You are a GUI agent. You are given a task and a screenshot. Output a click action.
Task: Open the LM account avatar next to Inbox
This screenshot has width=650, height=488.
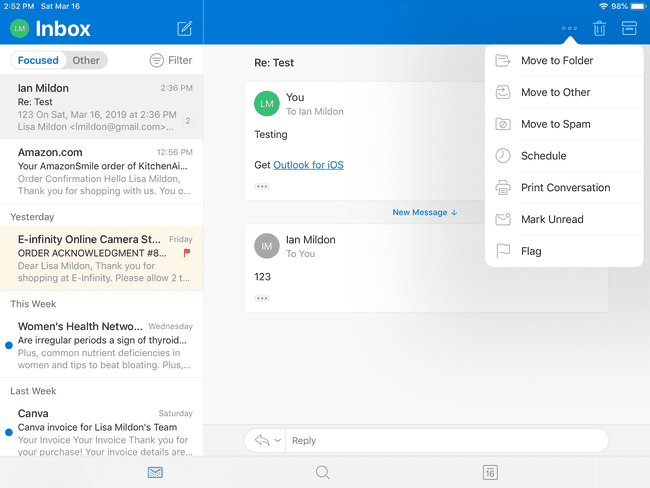click(19, 29)
